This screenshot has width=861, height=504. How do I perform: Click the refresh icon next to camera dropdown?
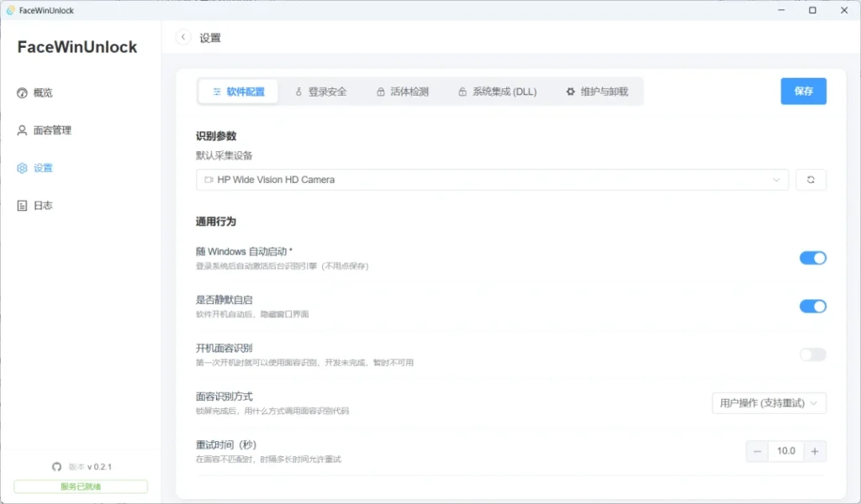tap(810, 179)
